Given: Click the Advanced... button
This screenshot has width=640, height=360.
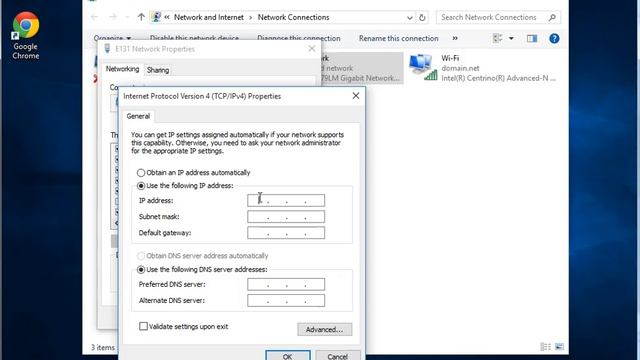Looking at the screenshot, I should pyautogui.click(x=324, y=329).
